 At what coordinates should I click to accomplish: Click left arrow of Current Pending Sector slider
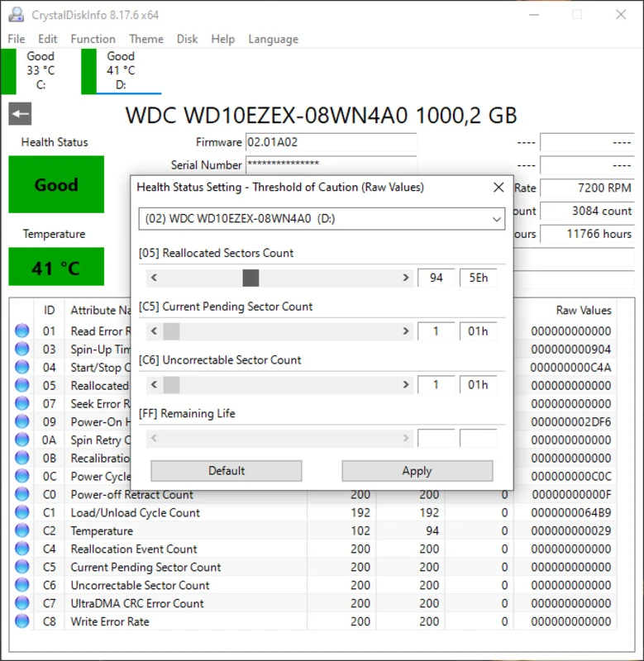[x=154, y=331]
